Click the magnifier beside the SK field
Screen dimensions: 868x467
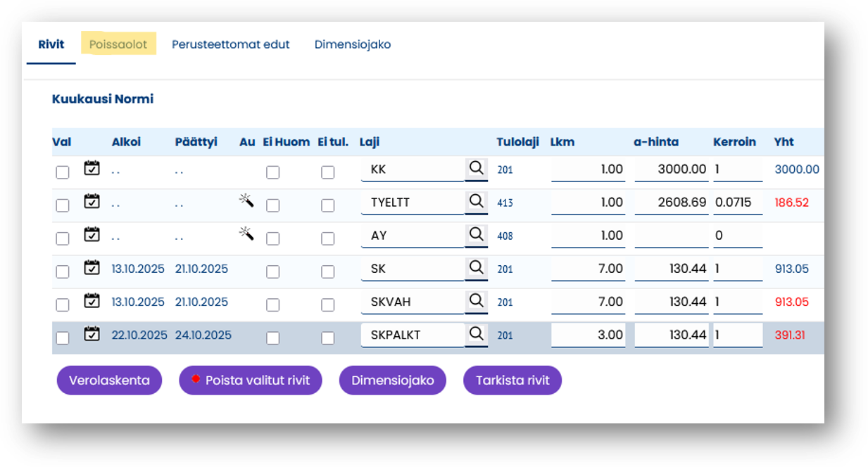(477, 268)
